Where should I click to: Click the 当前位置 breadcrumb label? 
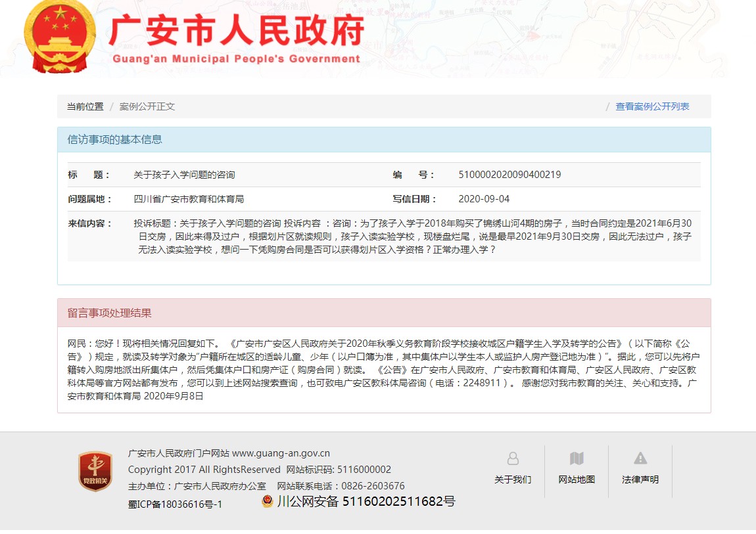pyautogui.click(x=85, y=106)
